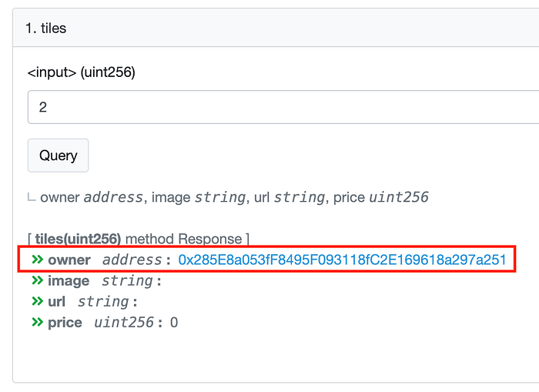Click the bold 'image' result label
The height and width of the screenshot is (392, 539).
[x=69, y=281]
